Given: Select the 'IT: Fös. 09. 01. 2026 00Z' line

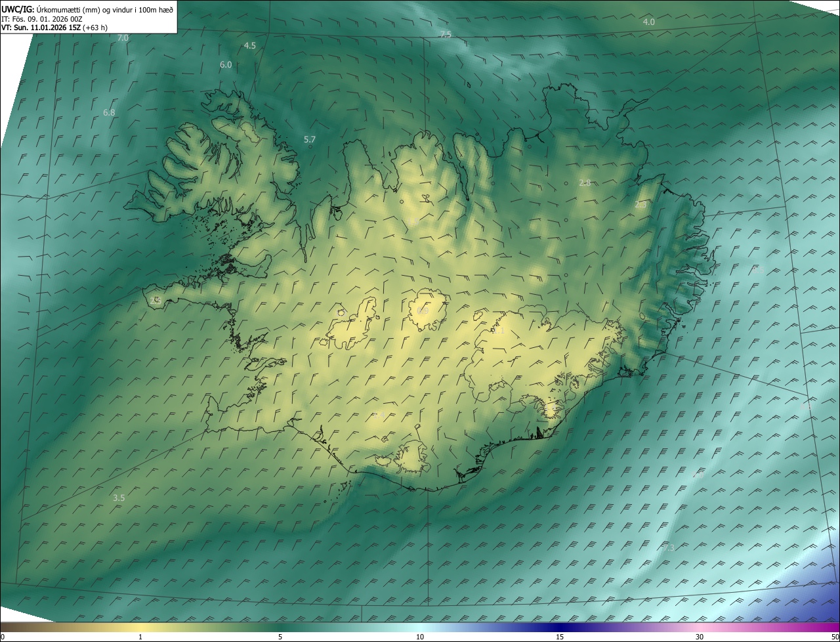Looking at the screenshot, I should pos(42,19).
